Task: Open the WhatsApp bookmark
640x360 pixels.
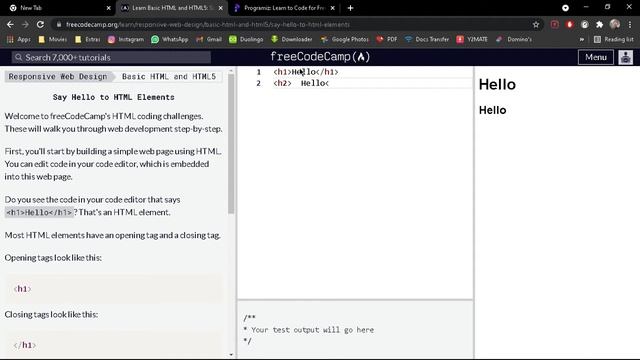Action: [169, 39]
